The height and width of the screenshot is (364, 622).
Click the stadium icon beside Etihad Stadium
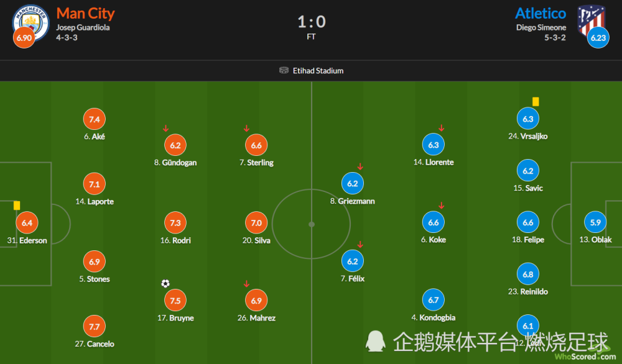click(284, 71)
